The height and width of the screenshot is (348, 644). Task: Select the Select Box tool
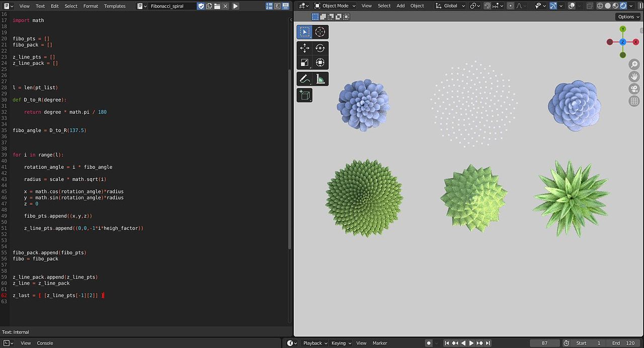pyautogui.click(x=304, y=32)
